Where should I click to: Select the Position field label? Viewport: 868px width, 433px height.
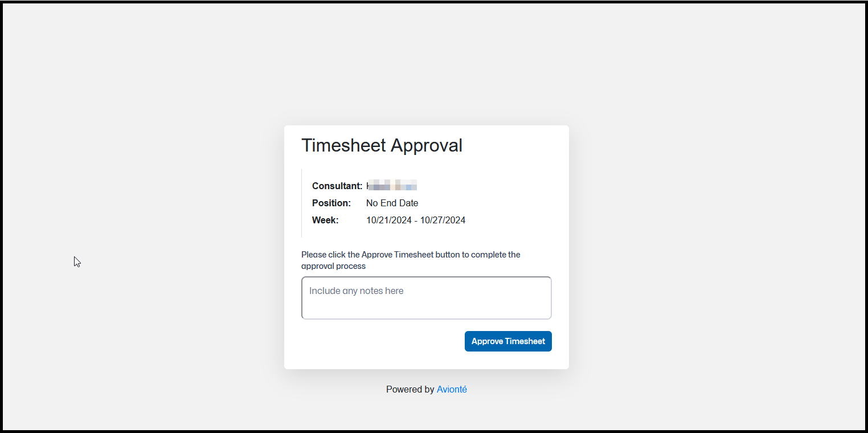(x=331, y=203)
